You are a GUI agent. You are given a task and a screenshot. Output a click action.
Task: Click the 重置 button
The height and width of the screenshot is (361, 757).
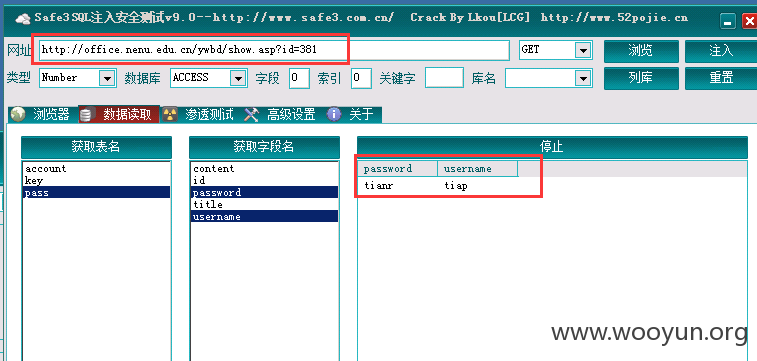click(721, 78)
